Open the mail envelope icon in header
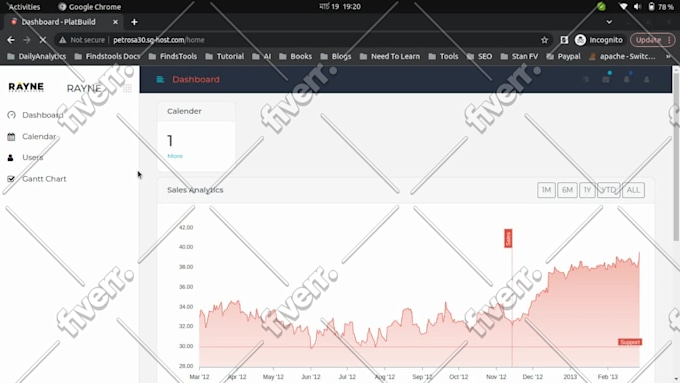The width and height of the screenshot is (680, 383). (606, 79)
